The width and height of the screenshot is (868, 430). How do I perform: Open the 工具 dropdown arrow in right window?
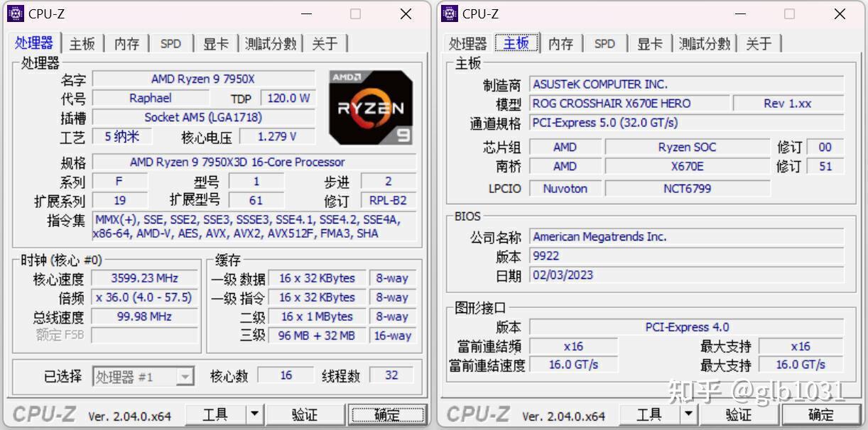[x=688, y=414]
